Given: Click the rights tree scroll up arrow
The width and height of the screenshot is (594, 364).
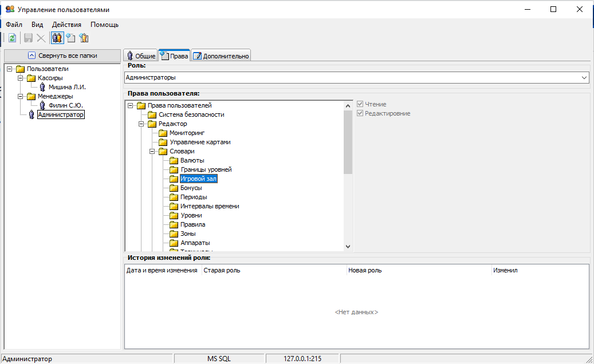Looking at the screenshot, I should [348, 105].
